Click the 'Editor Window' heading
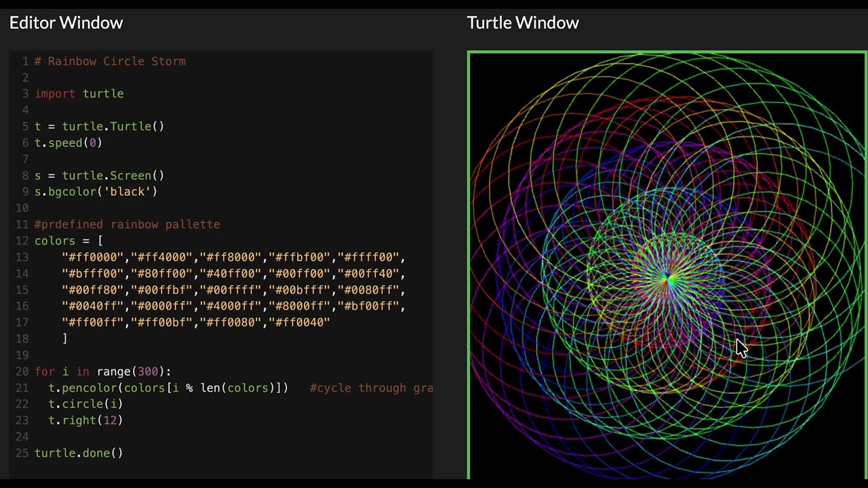The width and height of the screenshot is (868, 488). [x=66, y=22]
